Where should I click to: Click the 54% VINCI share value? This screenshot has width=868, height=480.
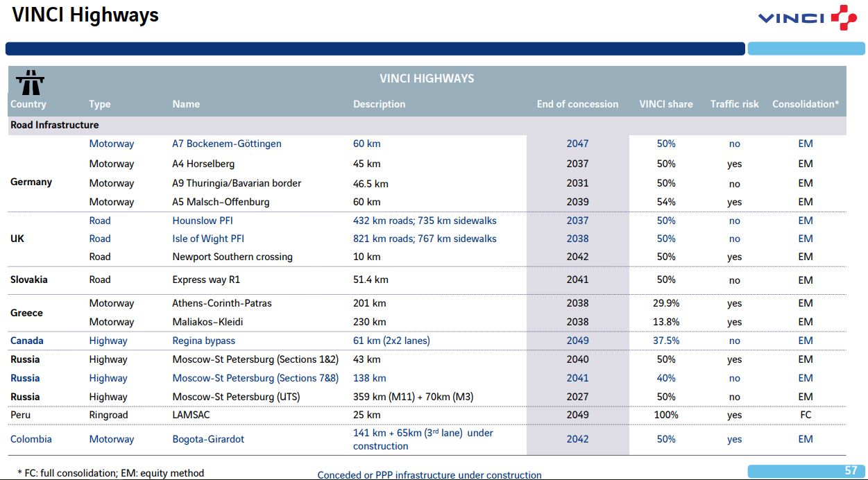(666, 202)
